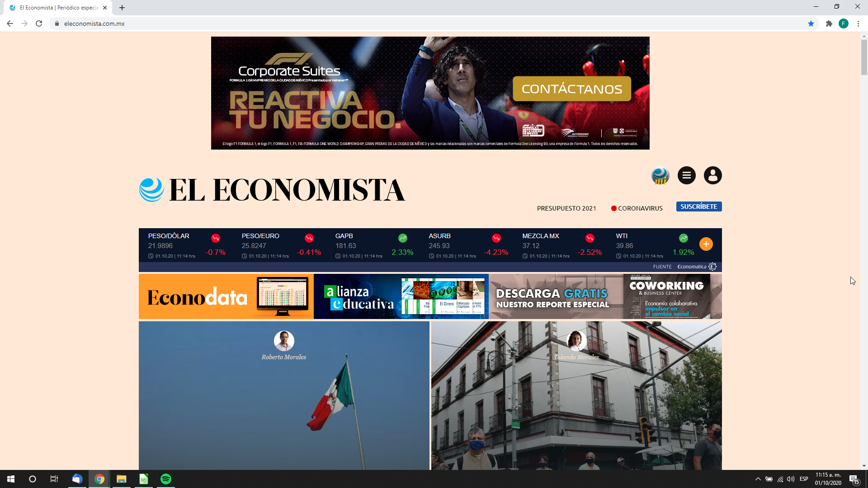Launch Spotify from the taskbar
868x488 pixels.
(x=166, y=479)
